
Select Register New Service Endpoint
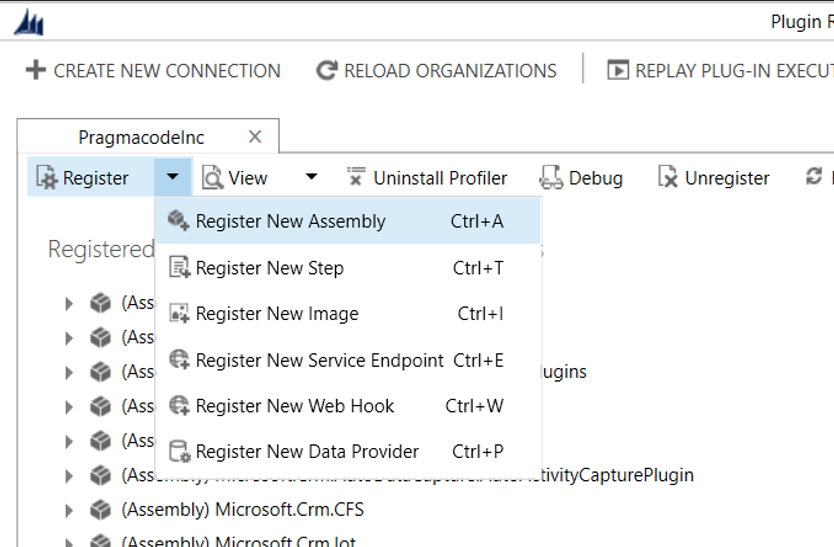pos(348,360)
